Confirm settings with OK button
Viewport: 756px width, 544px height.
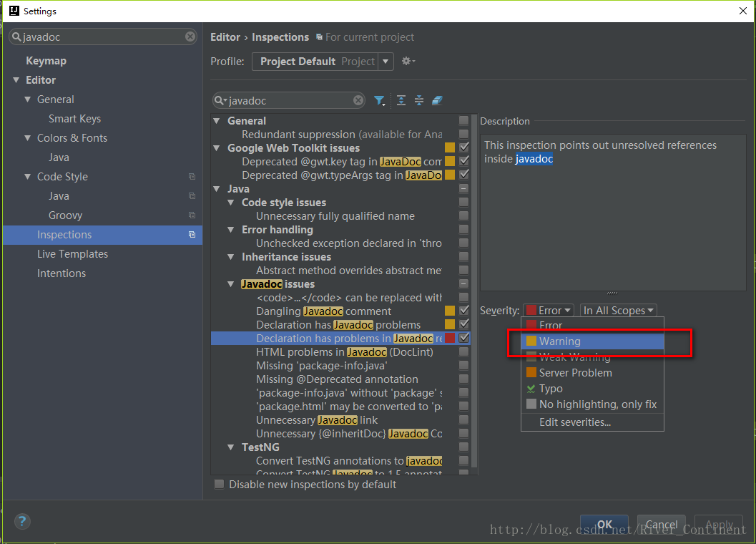pos(604,524)
